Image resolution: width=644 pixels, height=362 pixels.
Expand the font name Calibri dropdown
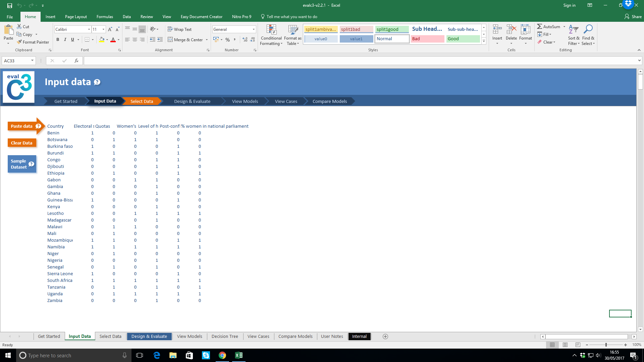coord(89,29)
